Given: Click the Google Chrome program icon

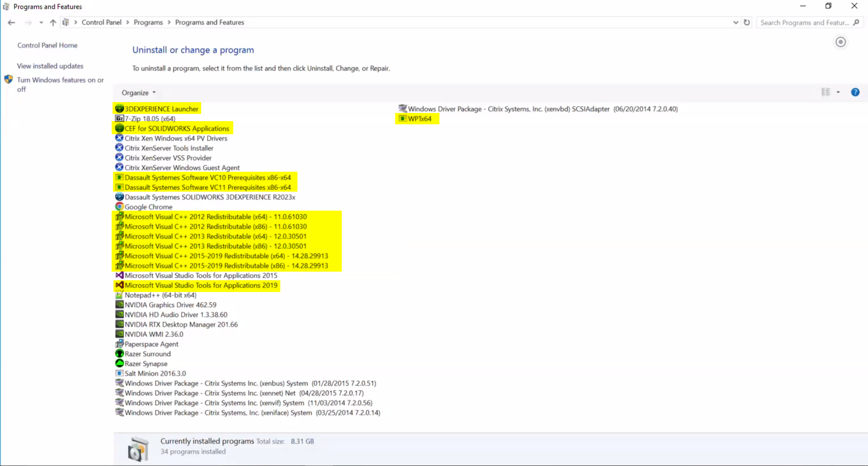Looking at the screenshot, I should point(119,207).
